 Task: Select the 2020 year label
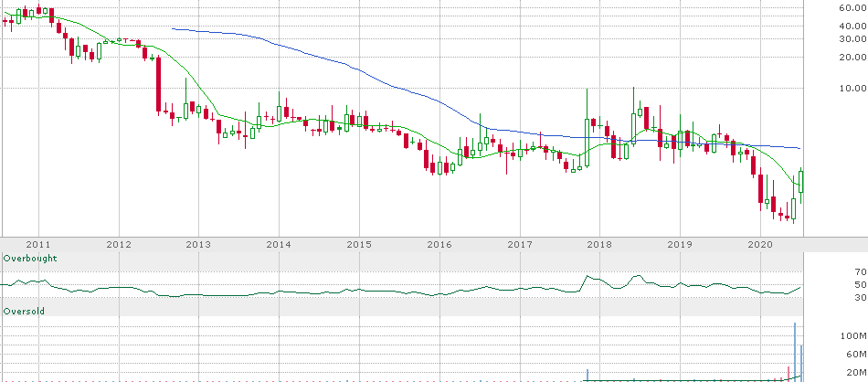tap(760, 244)
